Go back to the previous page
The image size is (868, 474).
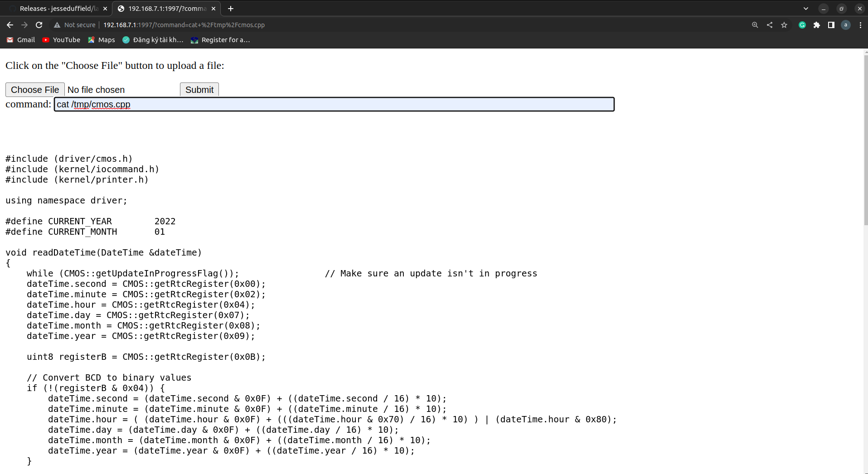pyautogui.click(x=10, y=25)
